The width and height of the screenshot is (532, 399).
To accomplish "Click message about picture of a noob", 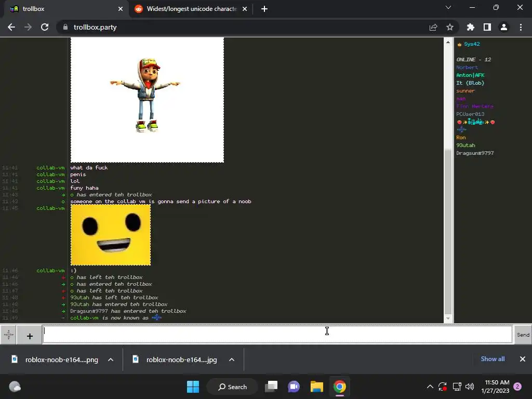I will coord(161,202).
